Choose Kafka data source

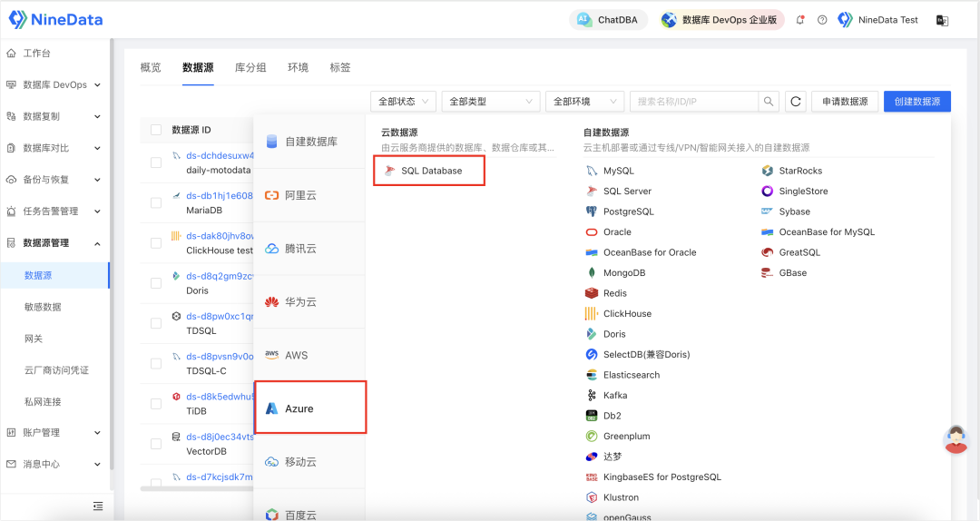tap(607, 395)
